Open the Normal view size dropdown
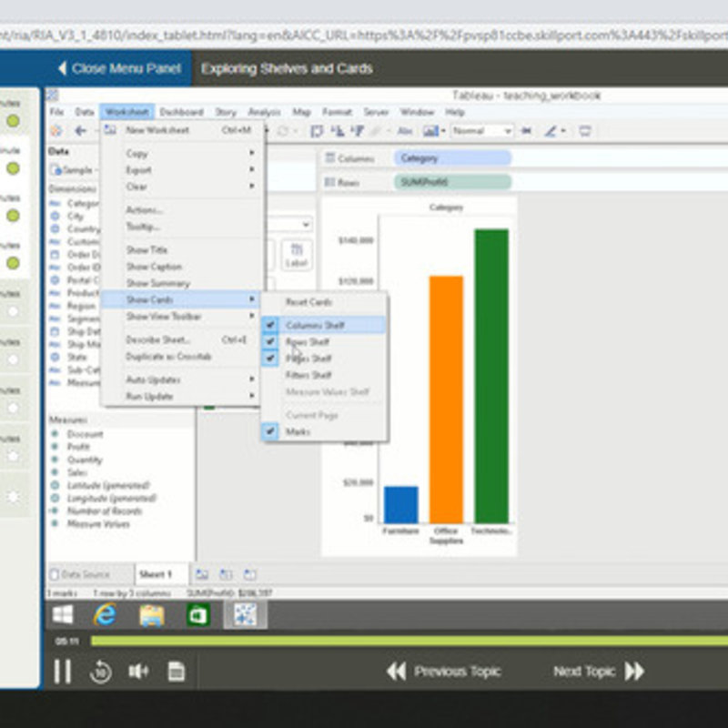 [x=482, y=131]
